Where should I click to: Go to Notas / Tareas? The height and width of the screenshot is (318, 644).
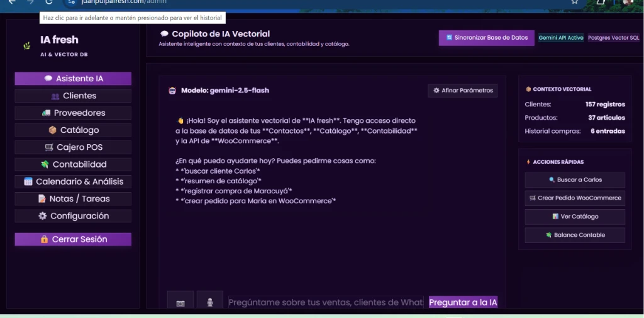[73, 199]
